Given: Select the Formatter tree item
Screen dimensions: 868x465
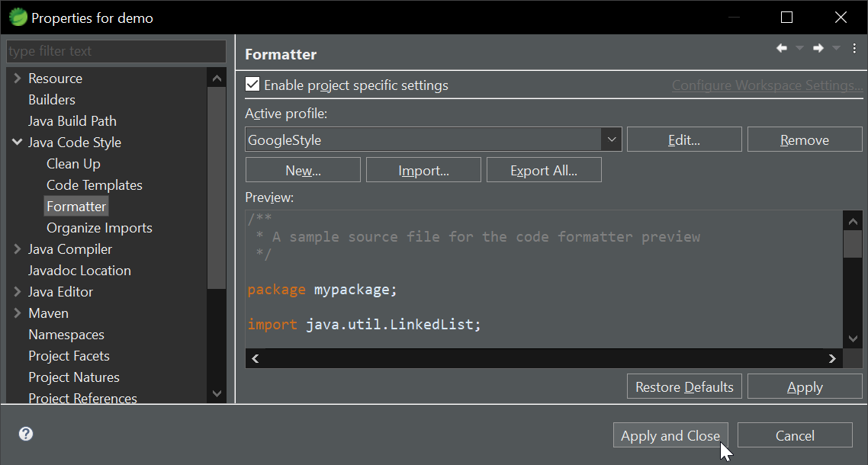Looking at the screenshot, I should coord(76,207).
